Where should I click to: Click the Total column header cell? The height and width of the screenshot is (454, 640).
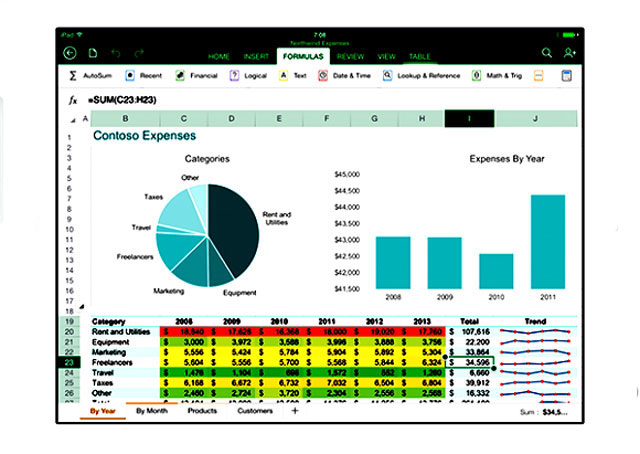(x=469, y=321)
